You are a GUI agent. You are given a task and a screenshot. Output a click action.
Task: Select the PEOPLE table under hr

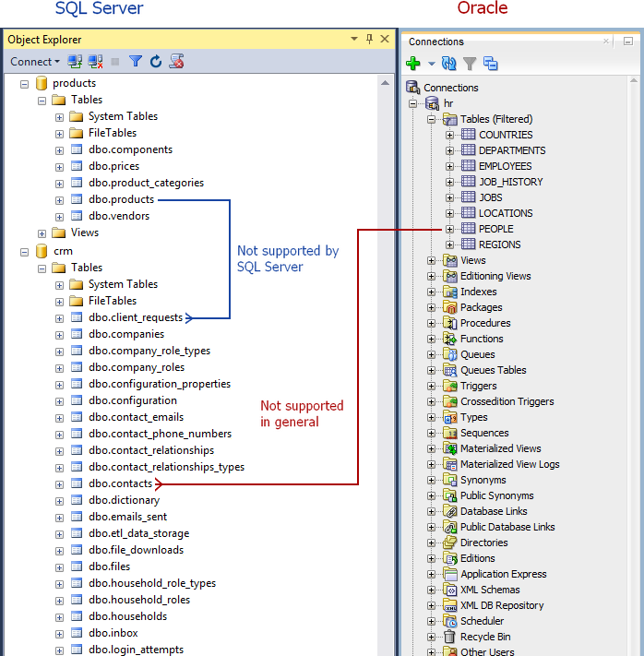[x=495, y=229]
